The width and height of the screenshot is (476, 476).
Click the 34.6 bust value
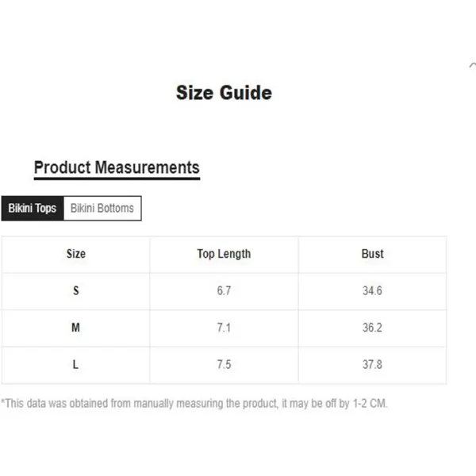373,291
